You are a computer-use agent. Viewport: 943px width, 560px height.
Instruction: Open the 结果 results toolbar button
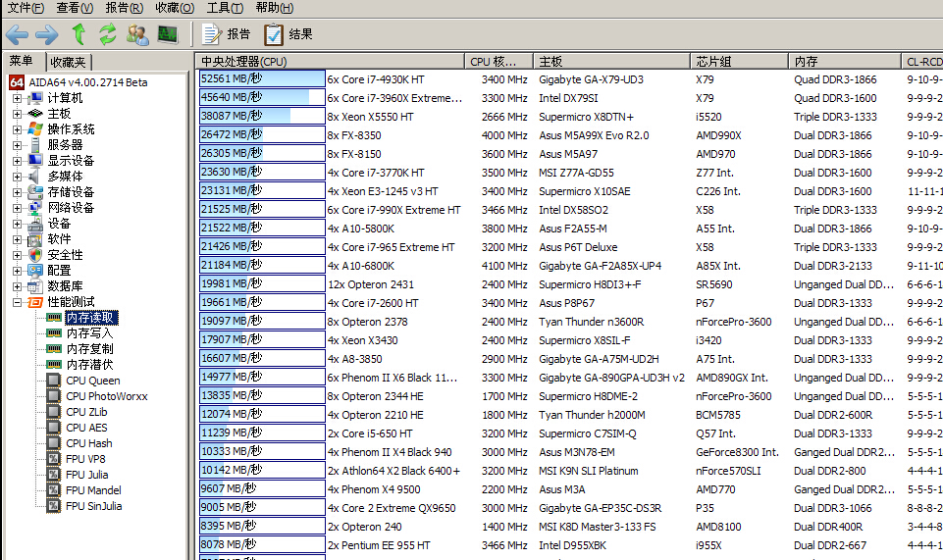288,34
